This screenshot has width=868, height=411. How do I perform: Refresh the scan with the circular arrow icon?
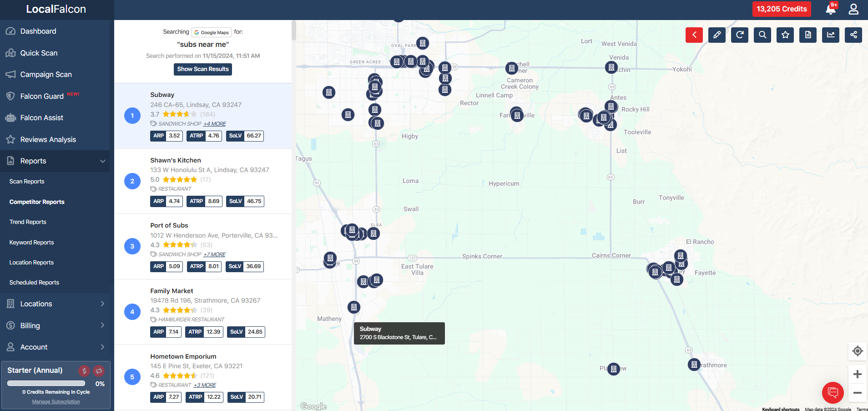(740, 35)
